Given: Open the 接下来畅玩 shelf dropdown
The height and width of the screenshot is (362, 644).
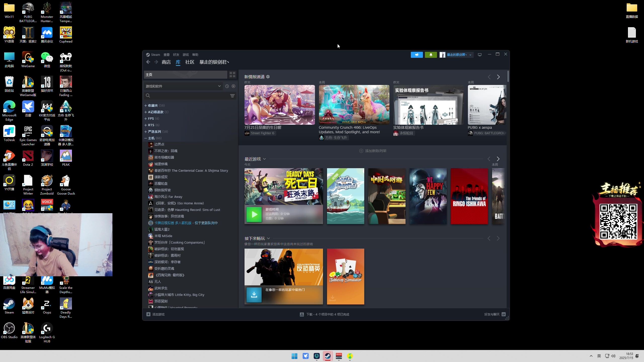Looking at the screenshot, I should 268,238.
